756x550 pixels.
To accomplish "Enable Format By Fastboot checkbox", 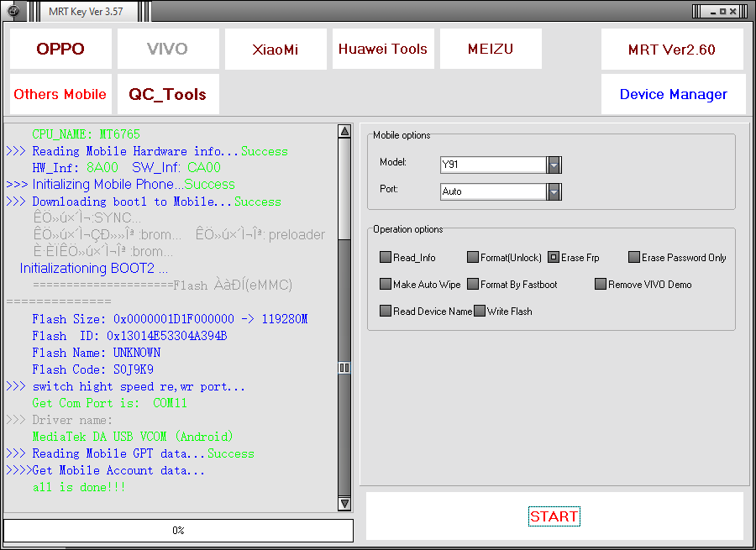I will pos(472,284).
